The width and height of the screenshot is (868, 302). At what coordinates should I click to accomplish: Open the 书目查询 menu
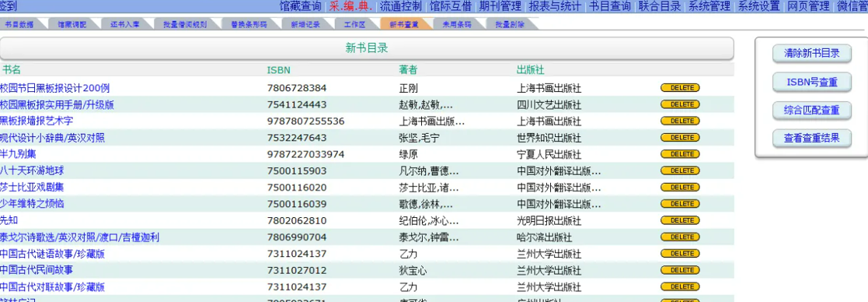tap(609, 6)
